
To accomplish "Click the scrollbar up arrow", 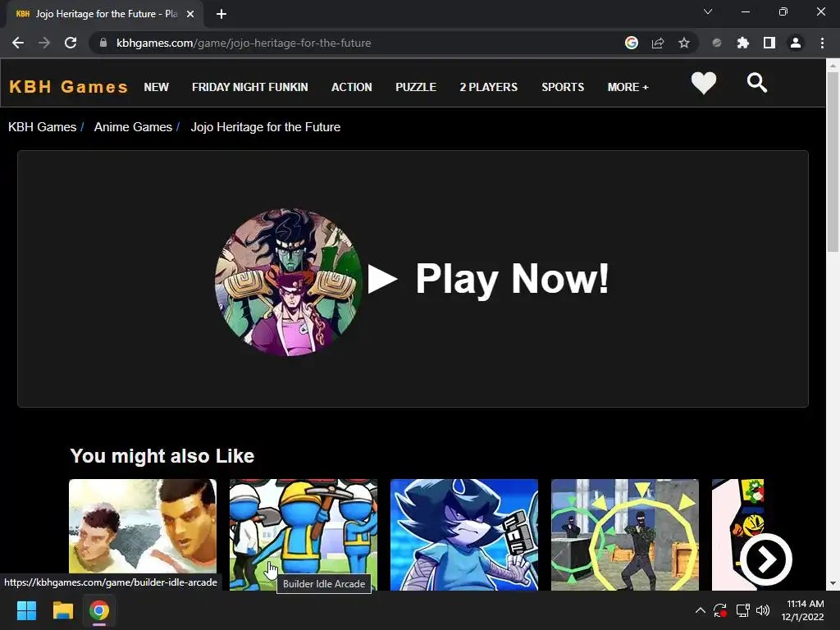I will pos(833,66).
